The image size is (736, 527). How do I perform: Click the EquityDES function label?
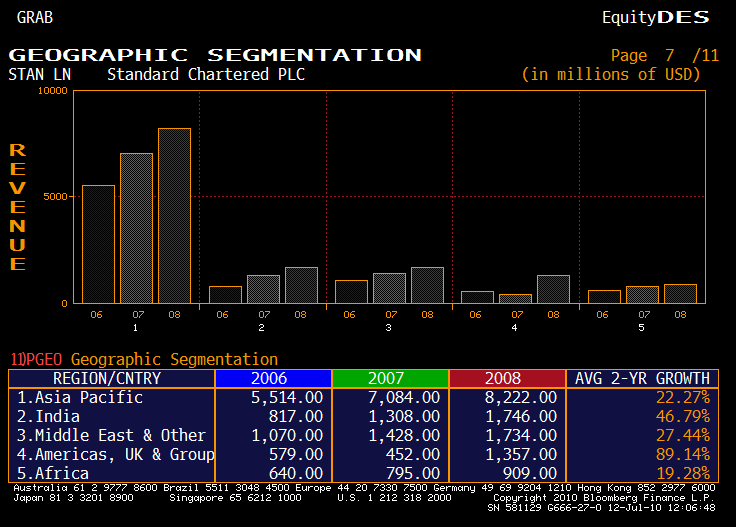pos(655,17)
